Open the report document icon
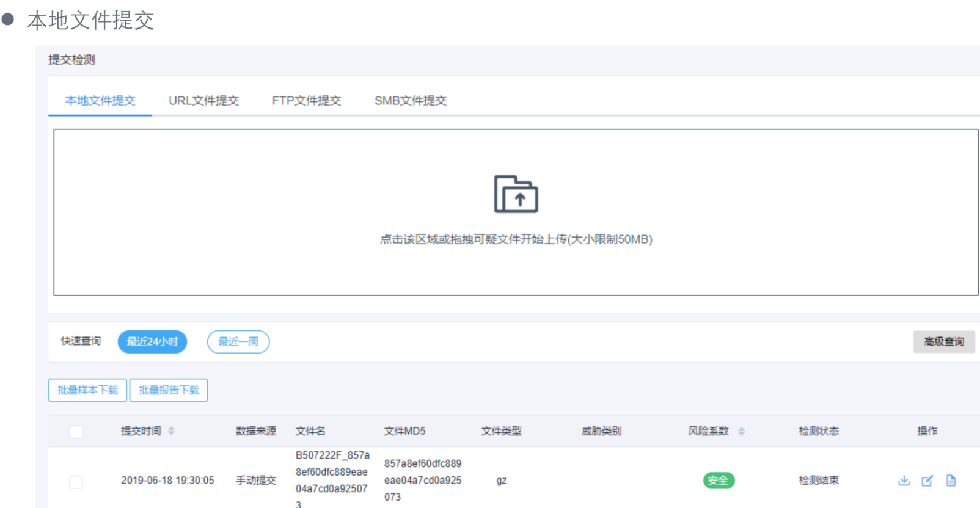 tap(951, 481)
